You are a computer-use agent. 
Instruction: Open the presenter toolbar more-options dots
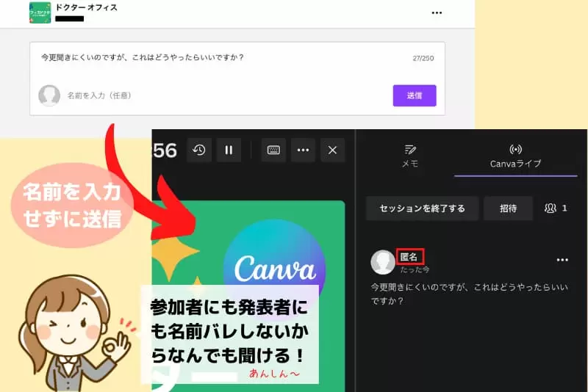(x=303, y=150)
